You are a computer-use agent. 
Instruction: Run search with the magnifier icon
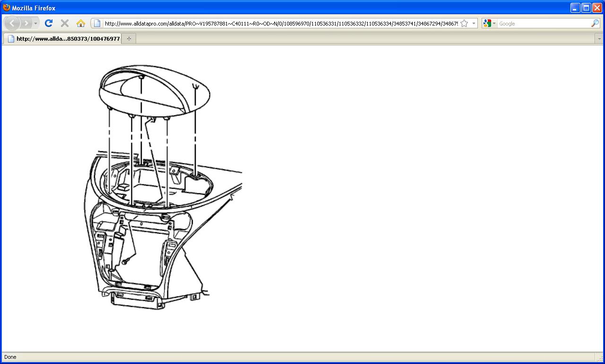(595, 23)
